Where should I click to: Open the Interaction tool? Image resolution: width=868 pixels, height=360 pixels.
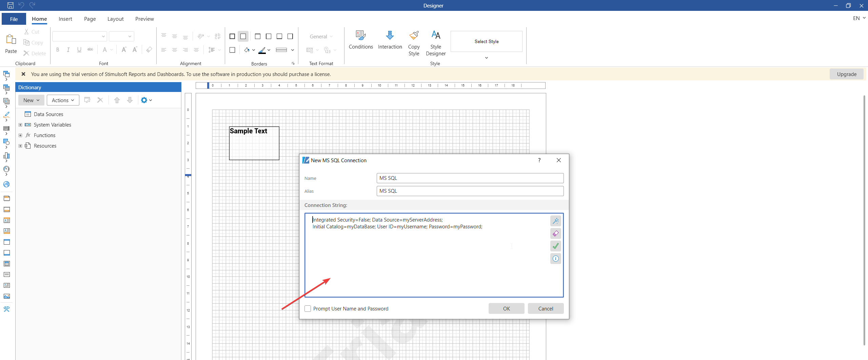(390, 40)
